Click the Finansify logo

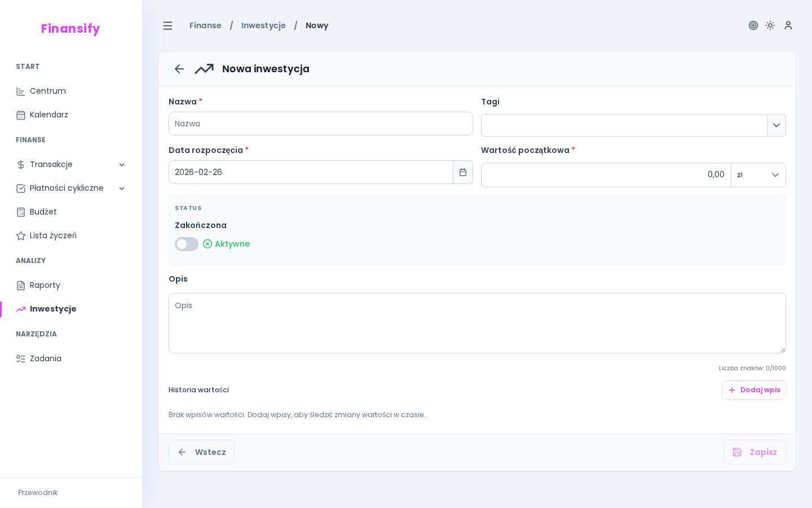pyautogui.click(x=70, y=28)
